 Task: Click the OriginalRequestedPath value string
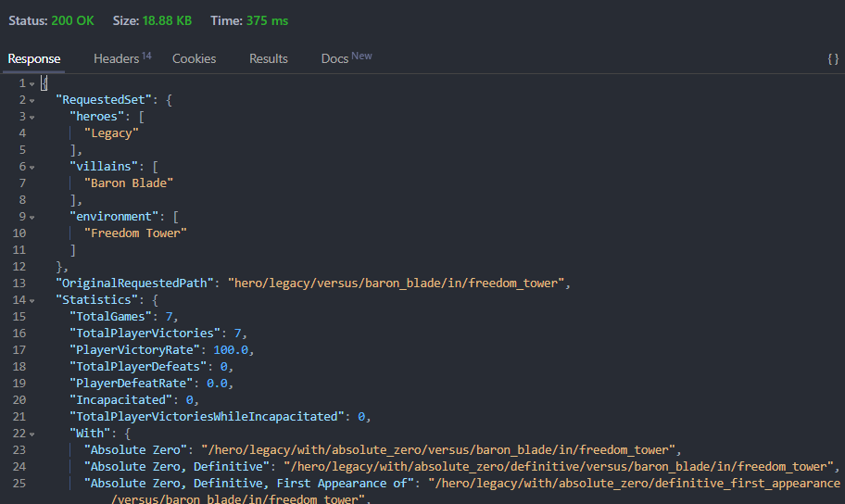[x=397, y=283]
